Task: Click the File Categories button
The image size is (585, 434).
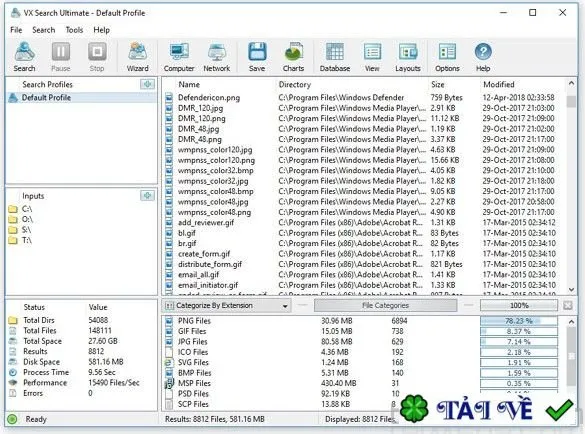Action: click(x=385, y=306)
